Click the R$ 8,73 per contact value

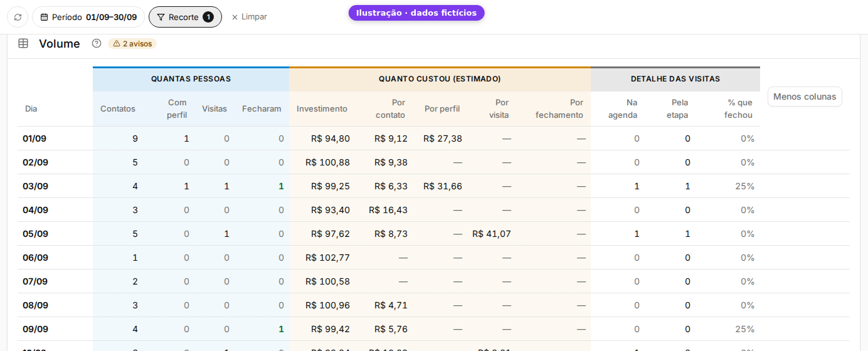tap(391, 234)
